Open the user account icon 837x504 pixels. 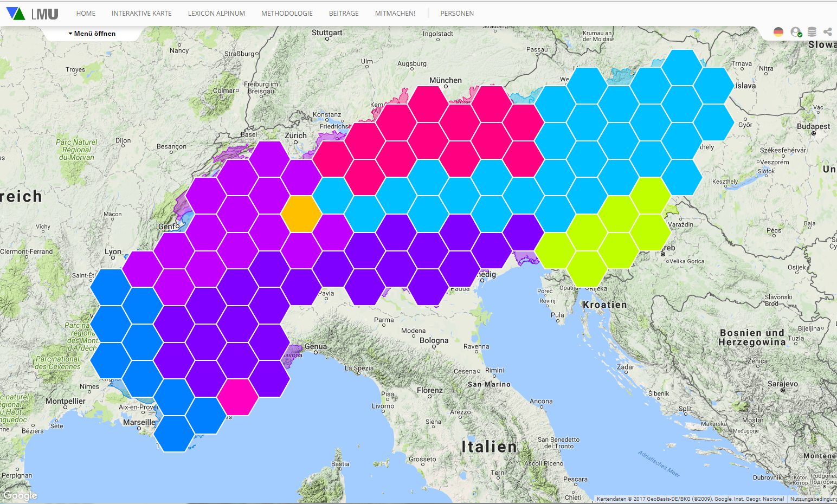pyautogui.click(x=795, y=32)
